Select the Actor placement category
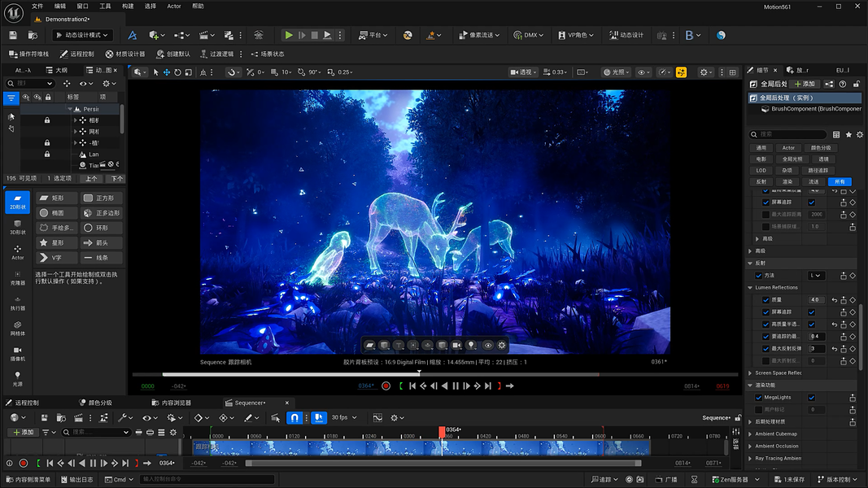This screenshot has height=488, width=868. tap(17, 253)
